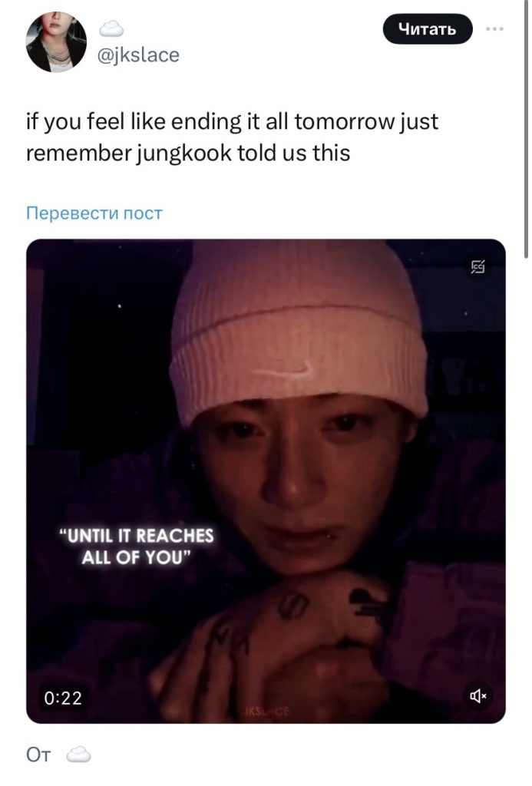
Task: Click the smiley tattoo on the hand in the video
Action: (x=292, y=605)
